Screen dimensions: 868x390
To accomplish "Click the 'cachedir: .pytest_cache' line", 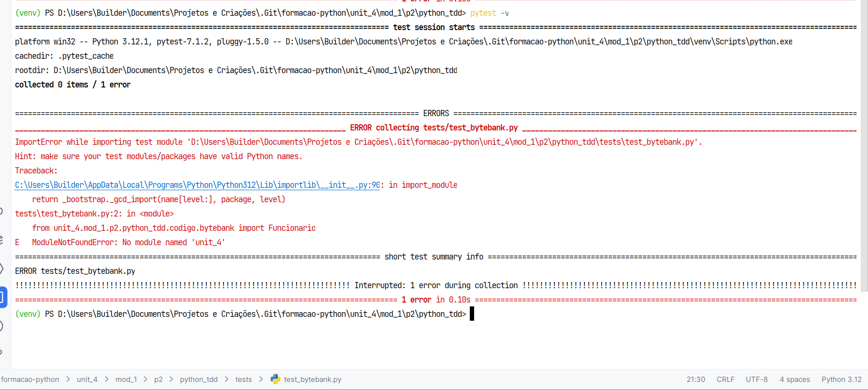I will 64,56.
